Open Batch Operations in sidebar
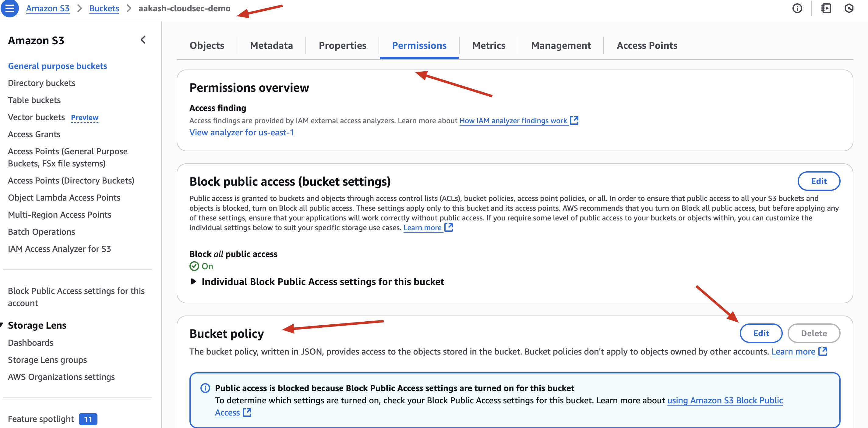Viewport: 868px width, 428px height. click(x=41, y=232)
